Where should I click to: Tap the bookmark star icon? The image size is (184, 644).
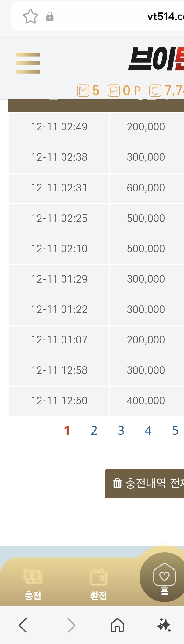pos(30,16)
